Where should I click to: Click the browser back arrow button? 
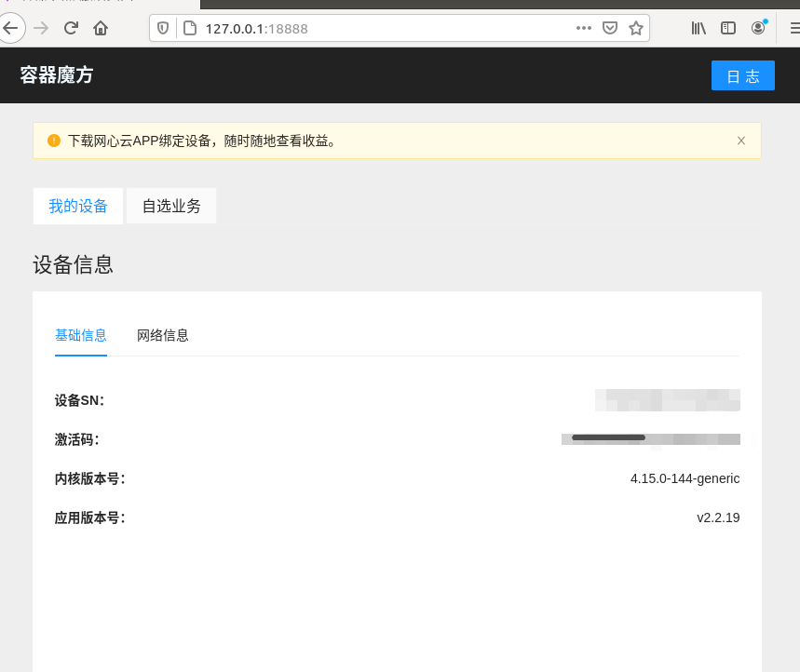click(10, 28)
